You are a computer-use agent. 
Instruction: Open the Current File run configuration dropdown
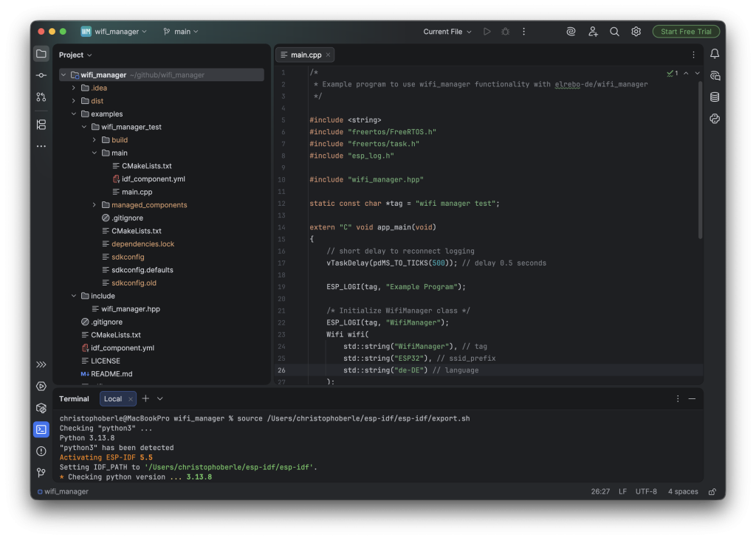447,32
